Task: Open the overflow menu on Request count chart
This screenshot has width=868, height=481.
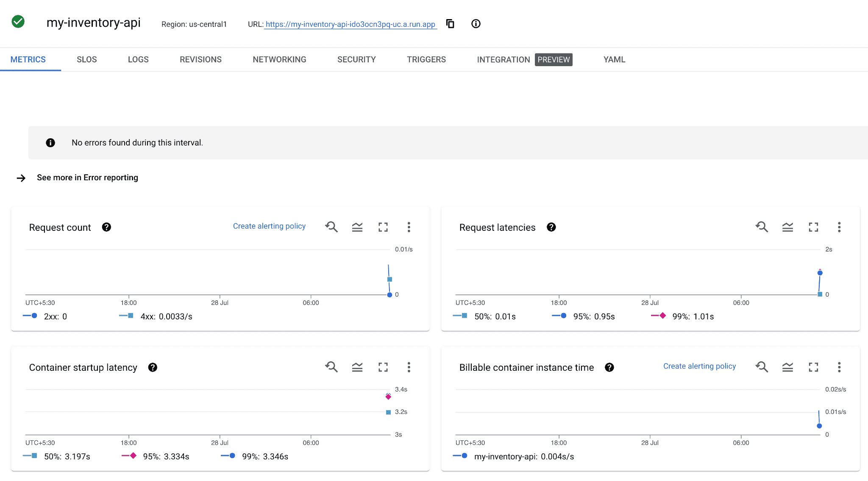Action: pyautogui.click(x=409, y=227)
